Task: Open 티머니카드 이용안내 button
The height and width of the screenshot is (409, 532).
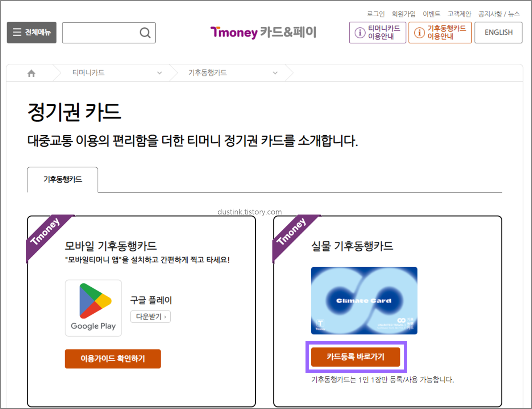Action: [377, 33]
